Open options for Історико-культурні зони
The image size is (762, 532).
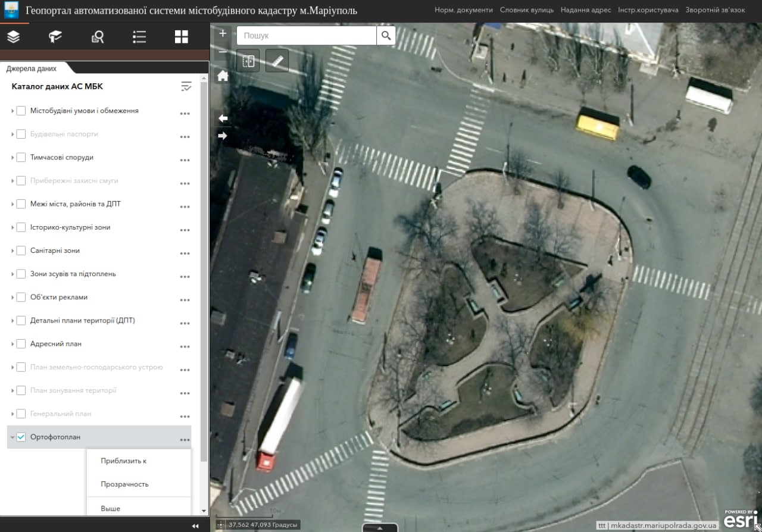click(x=185, y=230)
